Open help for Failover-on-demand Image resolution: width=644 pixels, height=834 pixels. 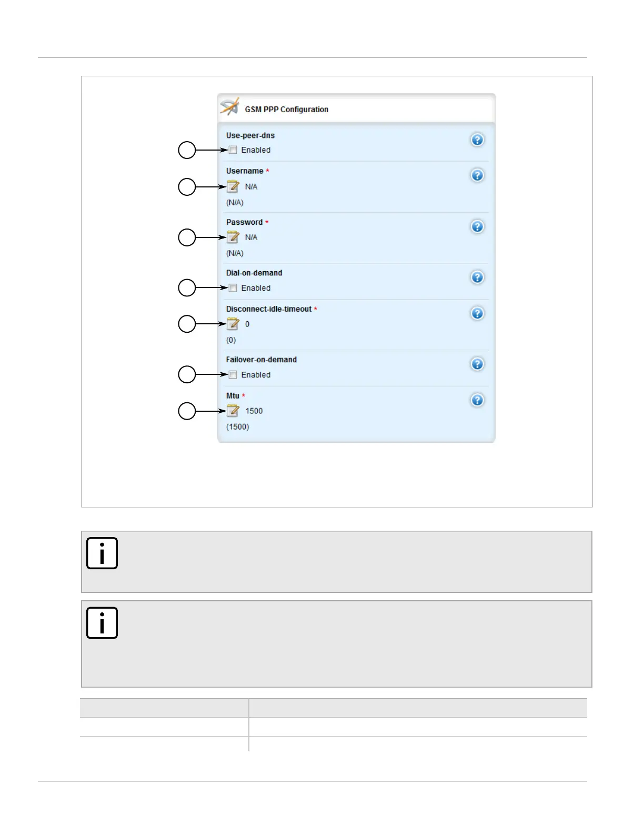coord(477,364)
